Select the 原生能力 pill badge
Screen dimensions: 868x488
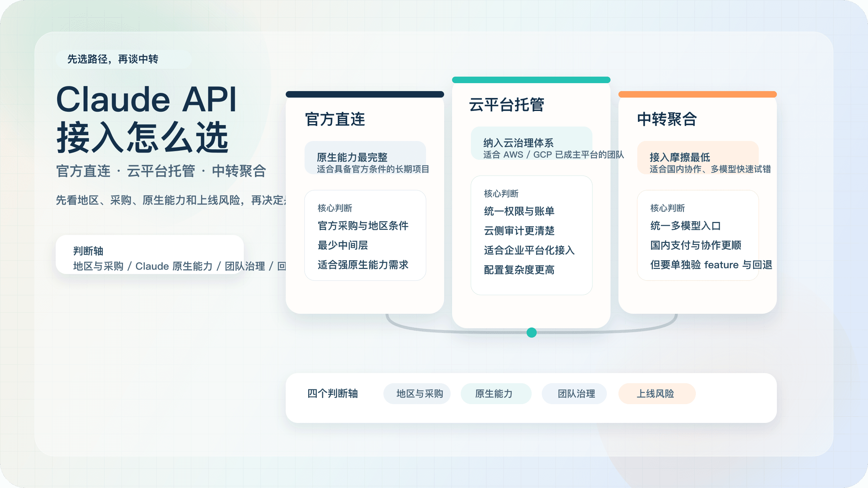[x=496, y=394]
